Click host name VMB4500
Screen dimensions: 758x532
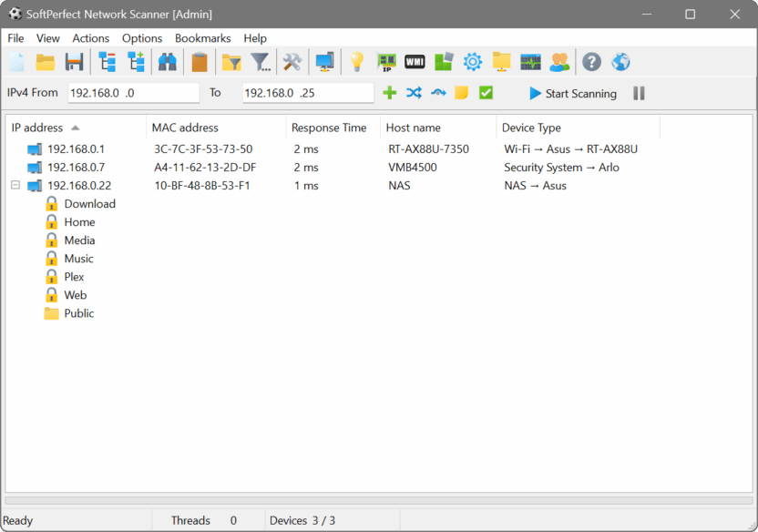(x=413, y=168)
